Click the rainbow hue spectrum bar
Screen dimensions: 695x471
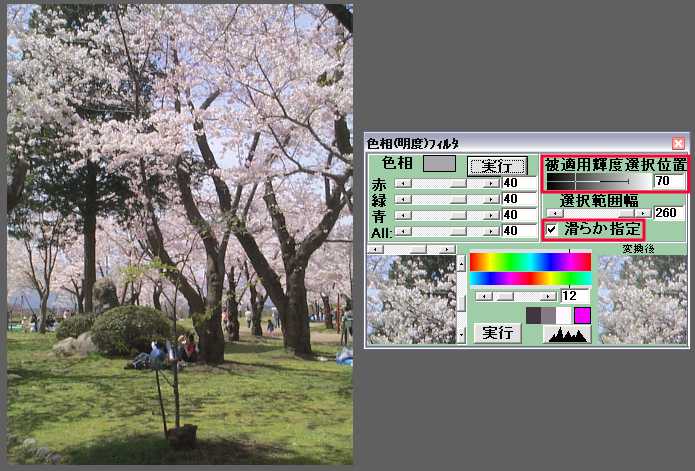(530, 262)
